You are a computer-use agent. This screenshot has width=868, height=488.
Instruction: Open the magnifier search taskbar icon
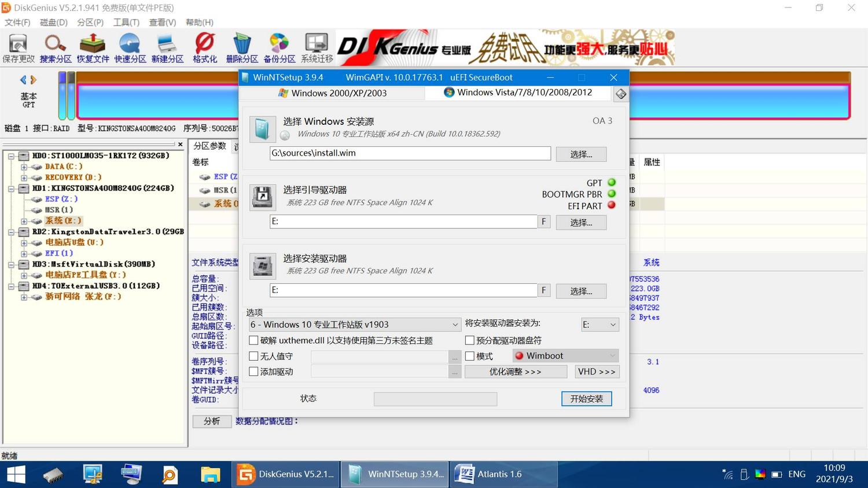tap(170, 475)
